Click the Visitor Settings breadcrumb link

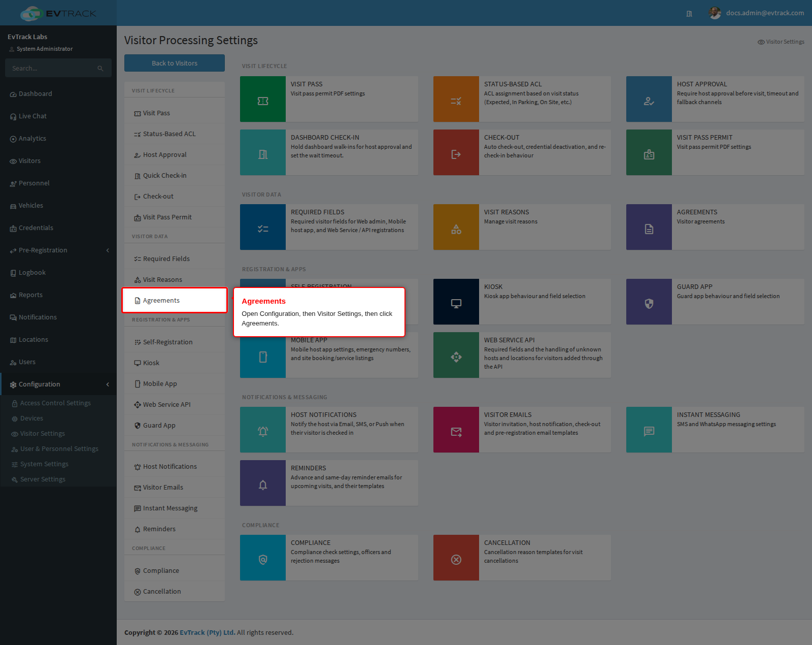click(781, 42)
